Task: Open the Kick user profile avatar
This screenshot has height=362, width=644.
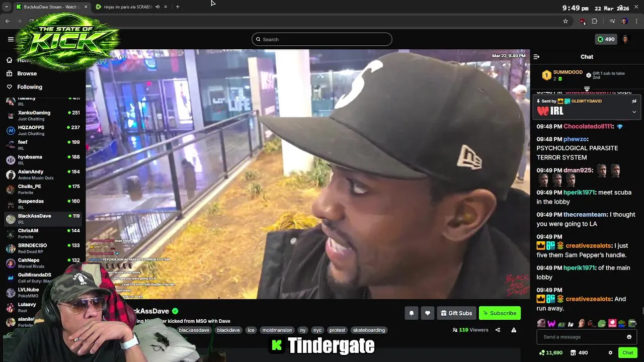Action: 625,39
